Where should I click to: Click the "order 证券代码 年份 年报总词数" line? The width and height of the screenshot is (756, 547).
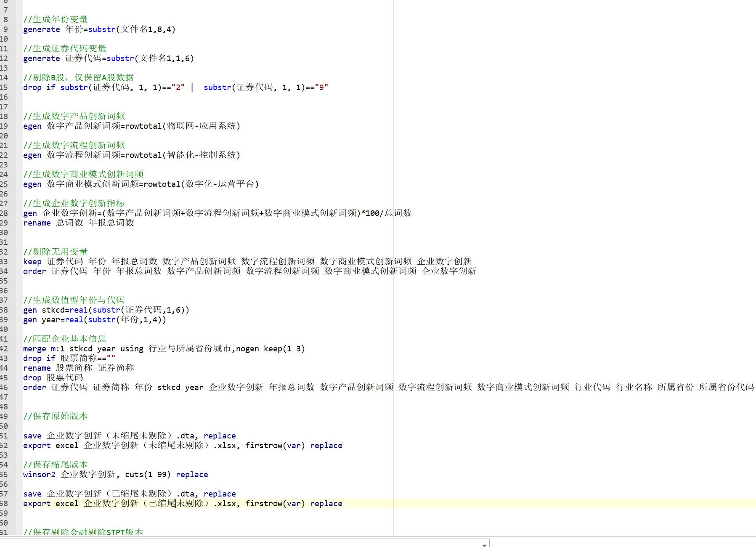click(x=250, y=271)
